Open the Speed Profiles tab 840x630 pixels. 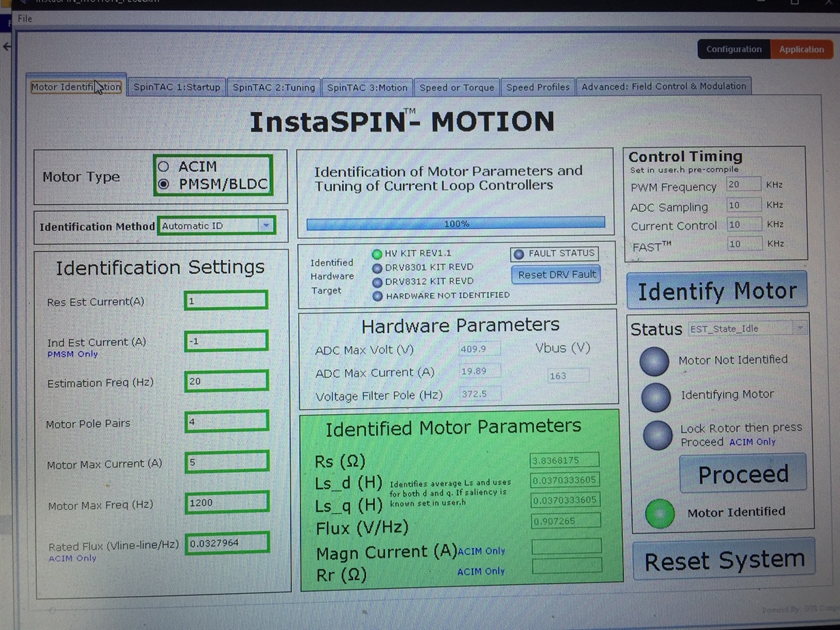[x=538, y=87]
